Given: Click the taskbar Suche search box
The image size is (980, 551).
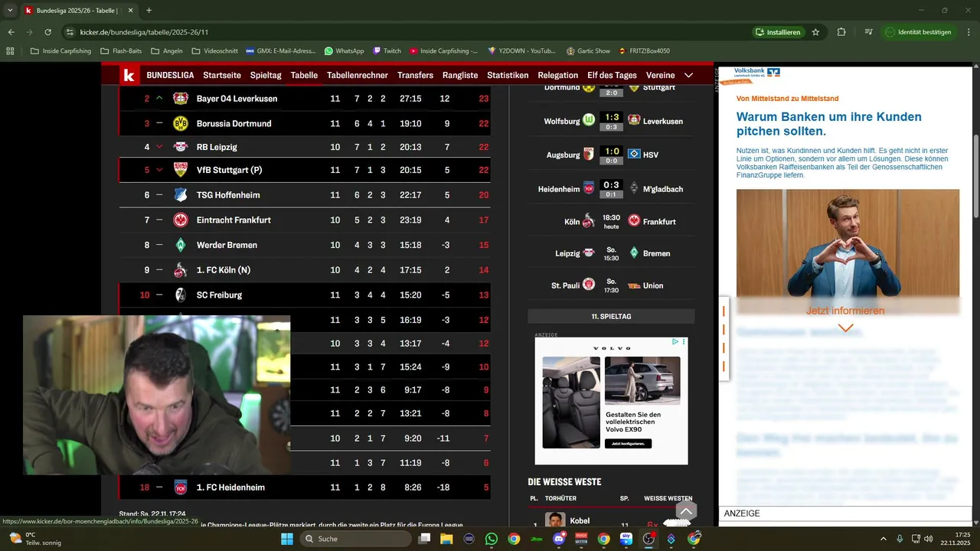Looking at the screenshot, I should (x=355, y=539).
